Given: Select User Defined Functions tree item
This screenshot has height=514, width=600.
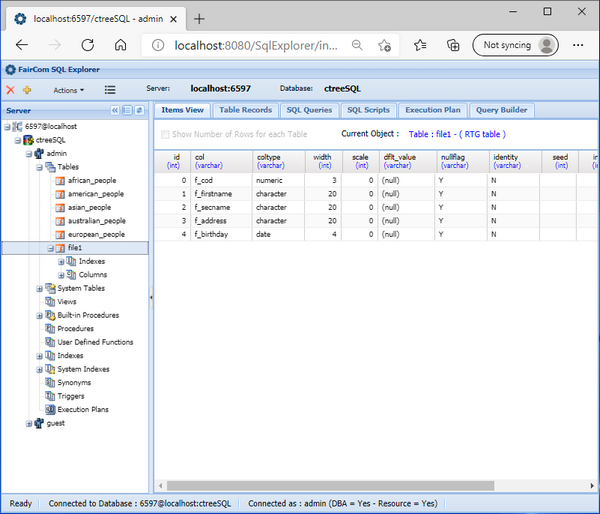Looking at the screenshot, I should tap(95, 342).
